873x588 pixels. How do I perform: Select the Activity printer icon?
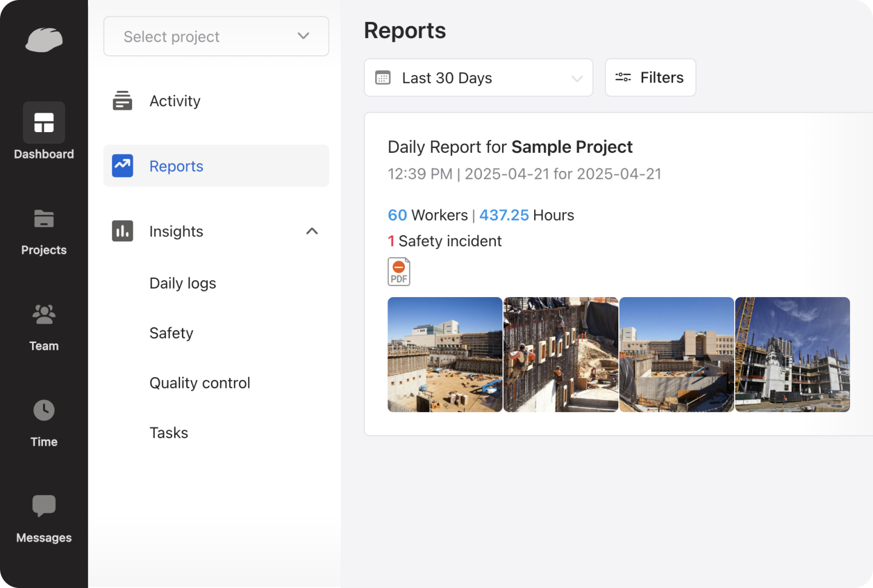[122, 101]
